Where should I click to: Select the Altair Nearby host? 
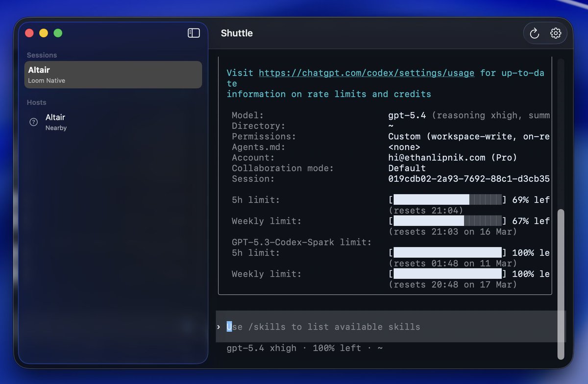(113, 122)
